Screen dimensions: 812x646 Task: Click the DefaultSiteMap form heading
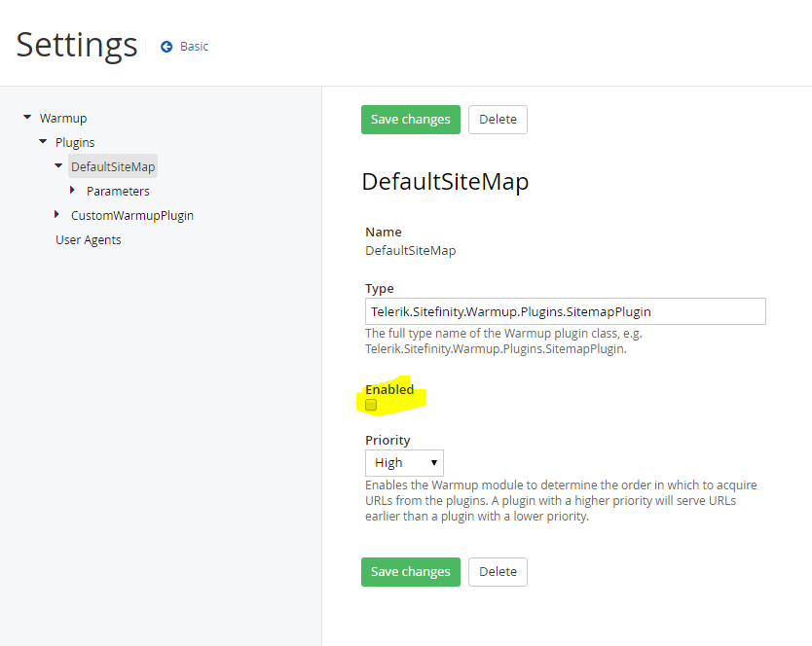[x=445, y=182]
